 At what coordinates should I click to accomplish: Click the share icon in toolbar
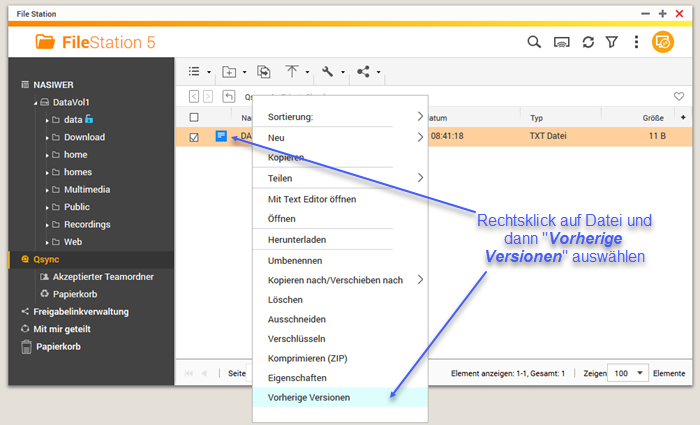[x=363, y=71]
